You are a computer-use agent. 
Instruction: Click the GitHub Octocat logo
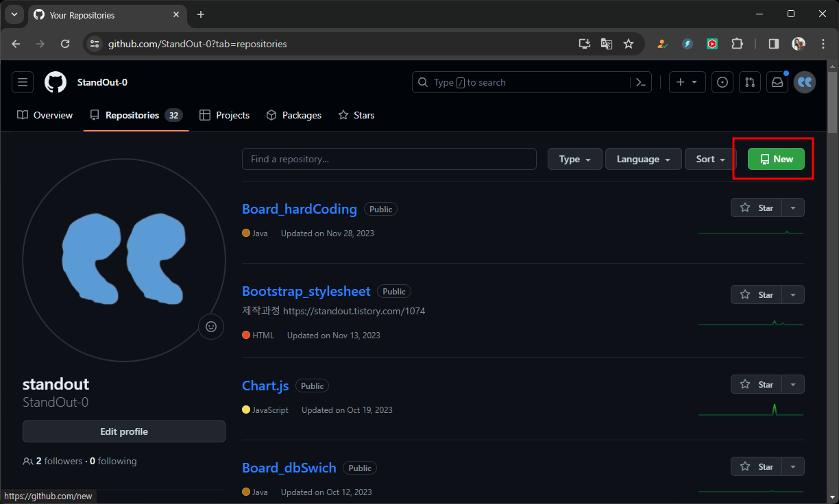[56, 82]
